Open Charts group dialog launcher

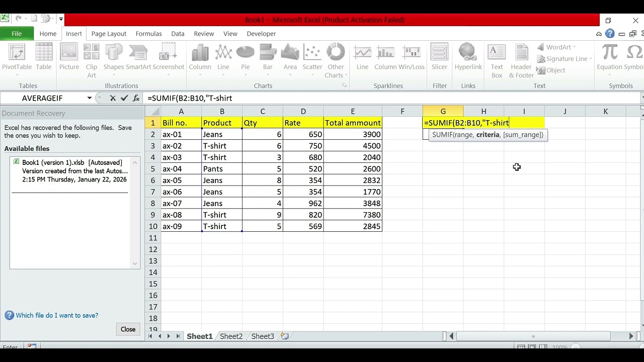coord(345,85)
